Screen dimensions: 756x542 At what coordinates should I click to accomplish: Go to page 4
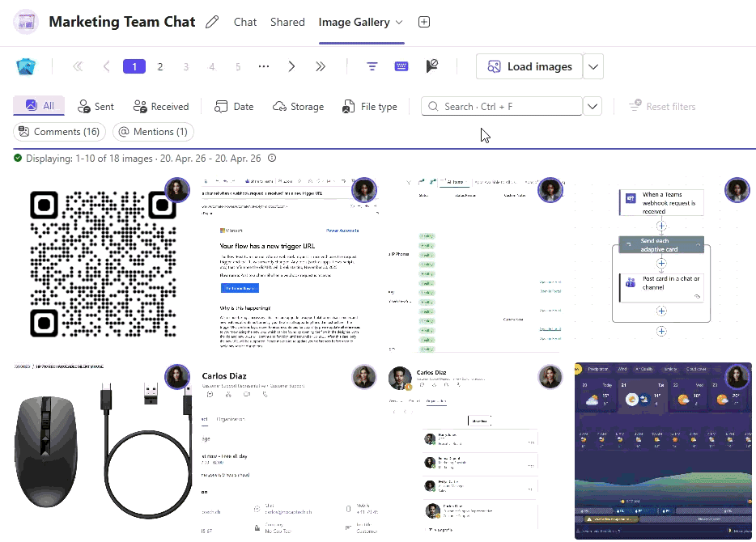(212, 66)
